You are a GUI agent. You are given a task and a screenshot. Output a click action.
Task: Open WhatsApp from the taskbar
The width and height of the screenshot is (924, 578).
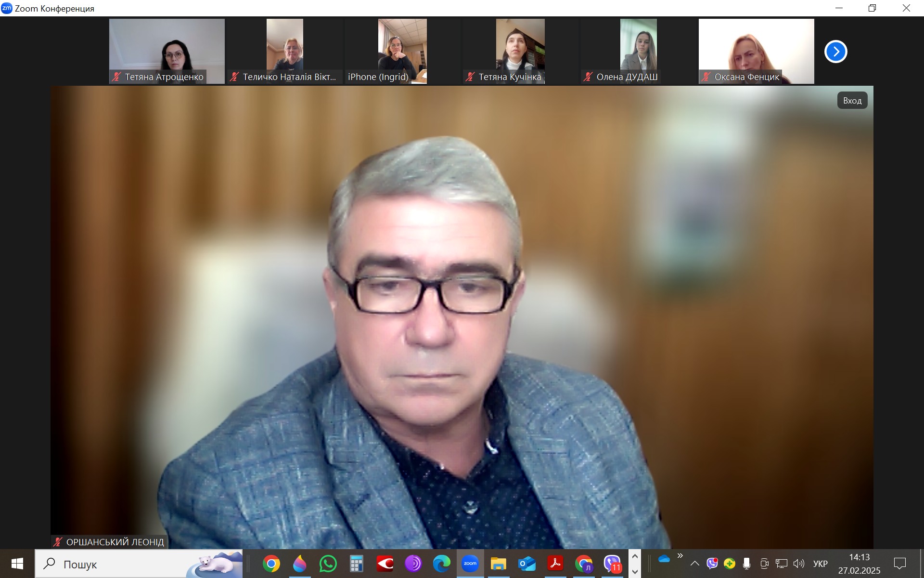click(328, 563)
